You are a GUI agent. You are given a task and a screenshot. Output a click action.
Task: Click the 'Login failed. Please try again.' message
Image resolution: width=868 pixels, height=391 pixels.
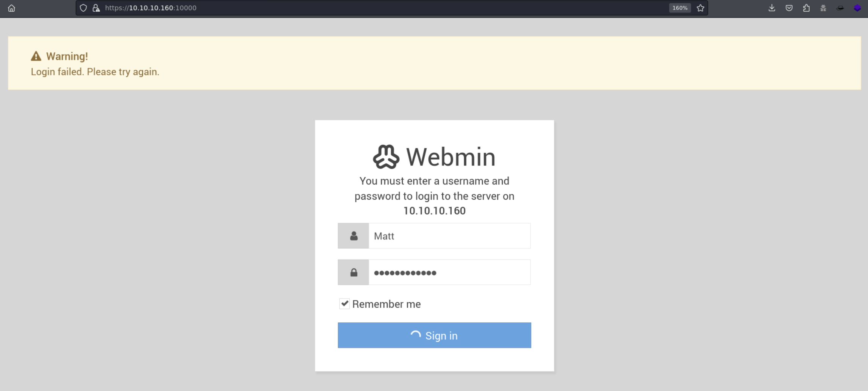coord(95,72)
